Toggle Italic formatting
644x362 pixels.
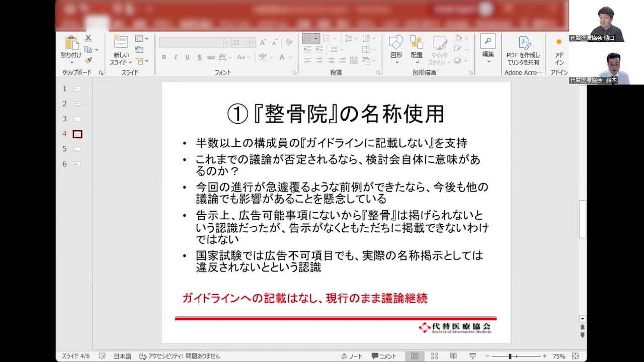176,57
